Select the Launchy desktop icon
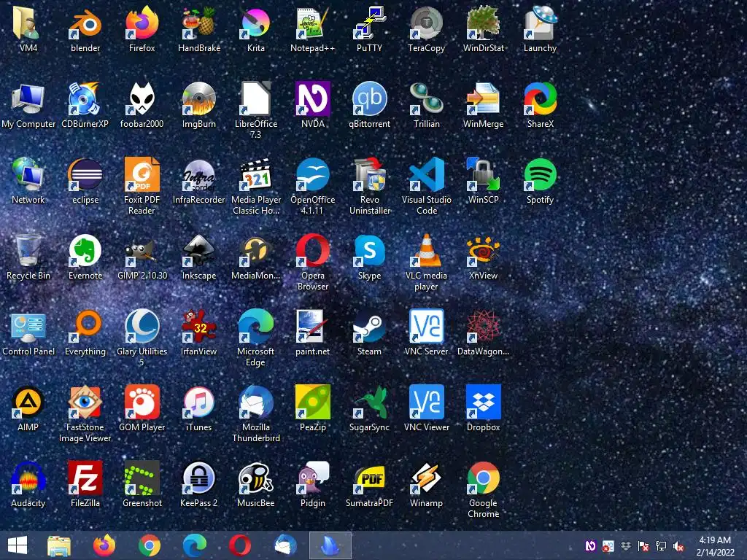This screenshot has height=560, width=747. pos(540,24)
